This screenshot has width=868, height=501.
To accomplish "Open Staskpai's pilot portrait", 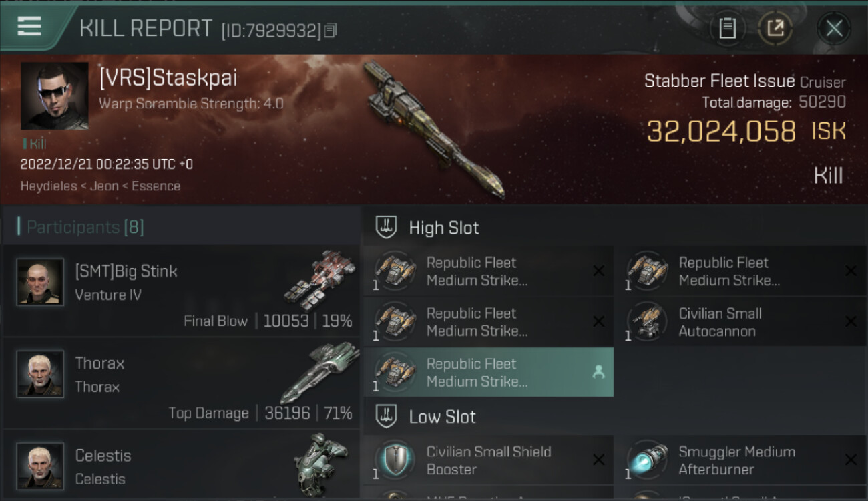I will click(55, 96).
